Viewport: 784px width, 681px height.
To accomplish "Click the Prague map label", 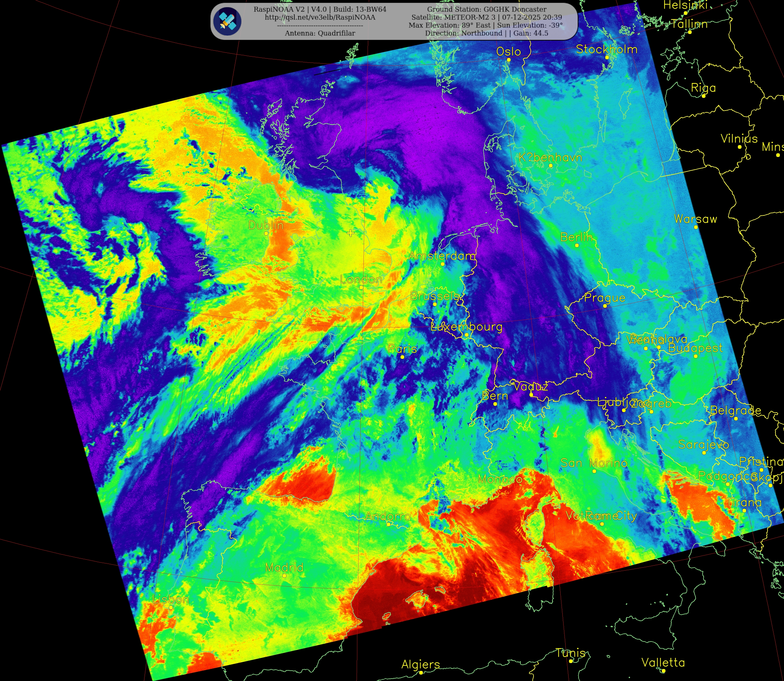I will [x=605, y=298].
